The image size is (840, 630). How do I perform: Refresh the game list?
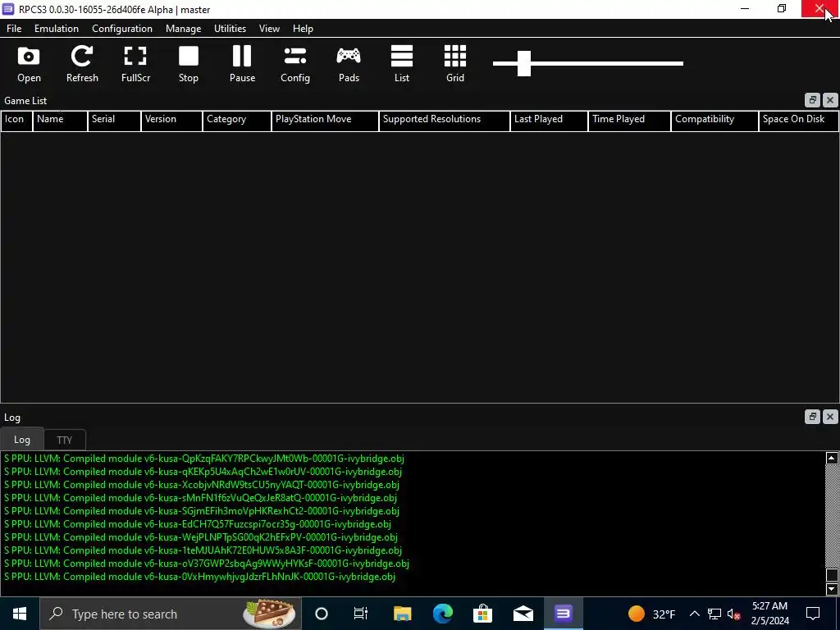click(82, 64)
